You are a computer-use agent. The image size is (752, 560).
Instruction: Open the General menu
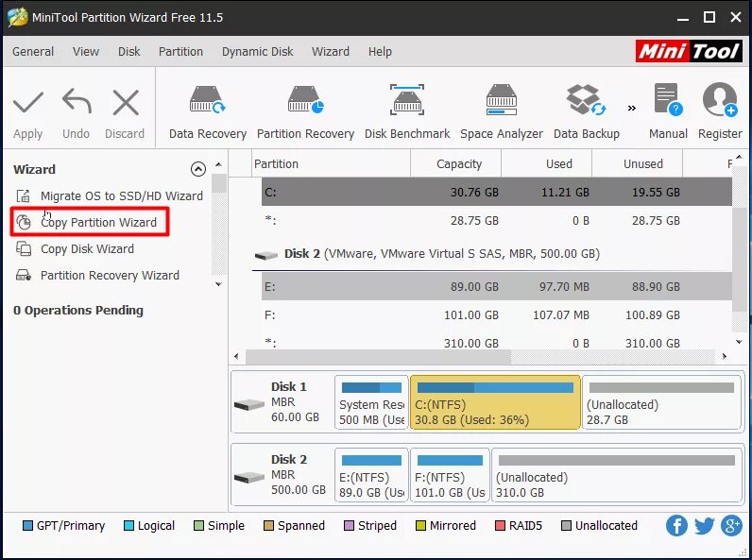[x=33, y=51]
